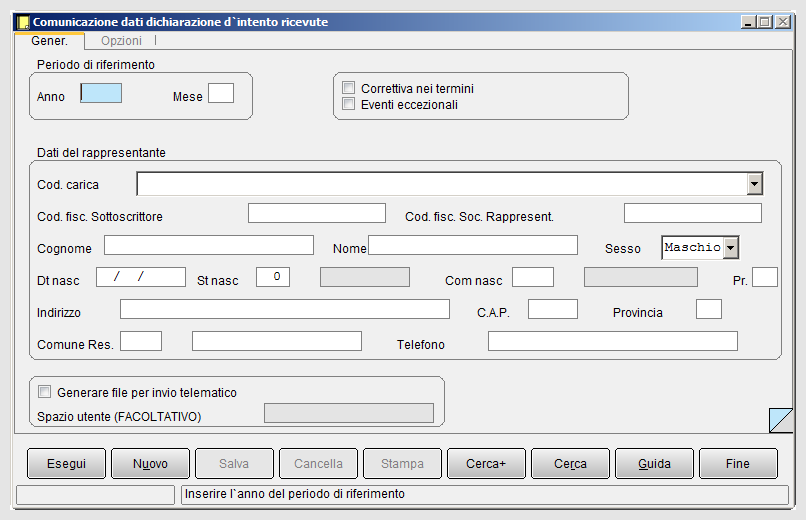Tick the Eventi eccezionali checkbox
The image size is (806, 520).
[349, 104]
